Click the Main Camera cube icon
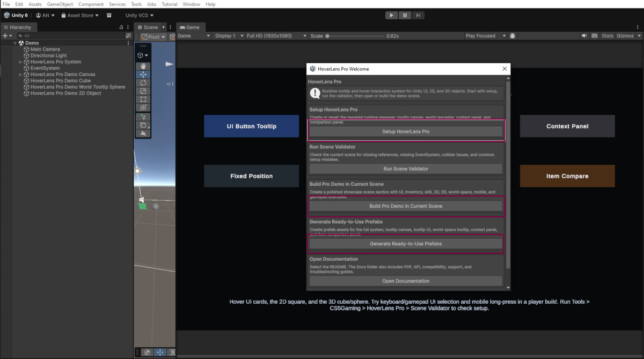This screenshot has height=359, width=644. (26, 49)
